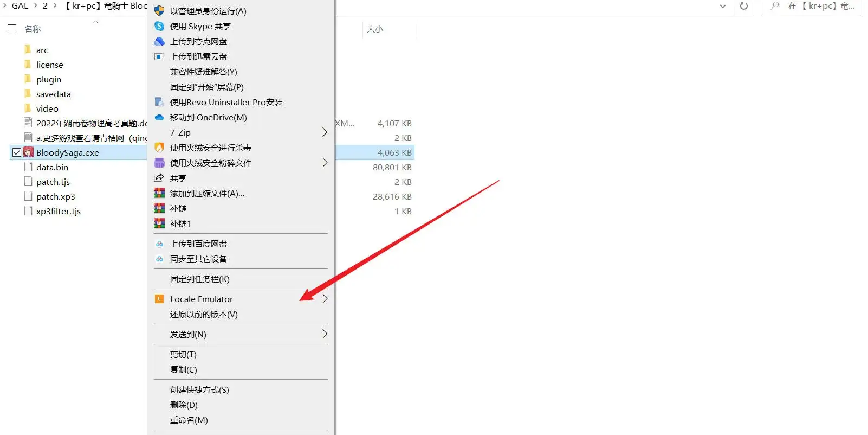The height and width of the screenshot is (435, 868).
Task: Click the Revo Uninstaller Pro icon
Action: (159, 102)
